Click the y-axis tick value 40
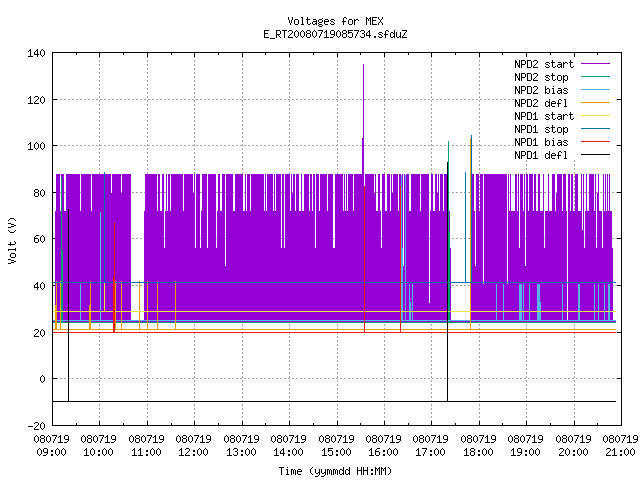 coord(39,286)
